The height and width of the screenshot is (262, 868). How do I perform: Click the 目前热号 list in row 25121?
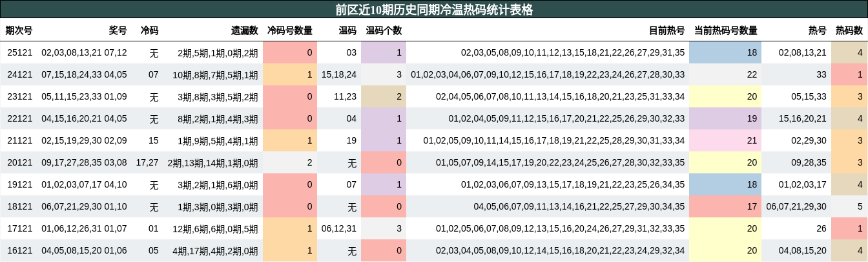[x=573, y=52]
